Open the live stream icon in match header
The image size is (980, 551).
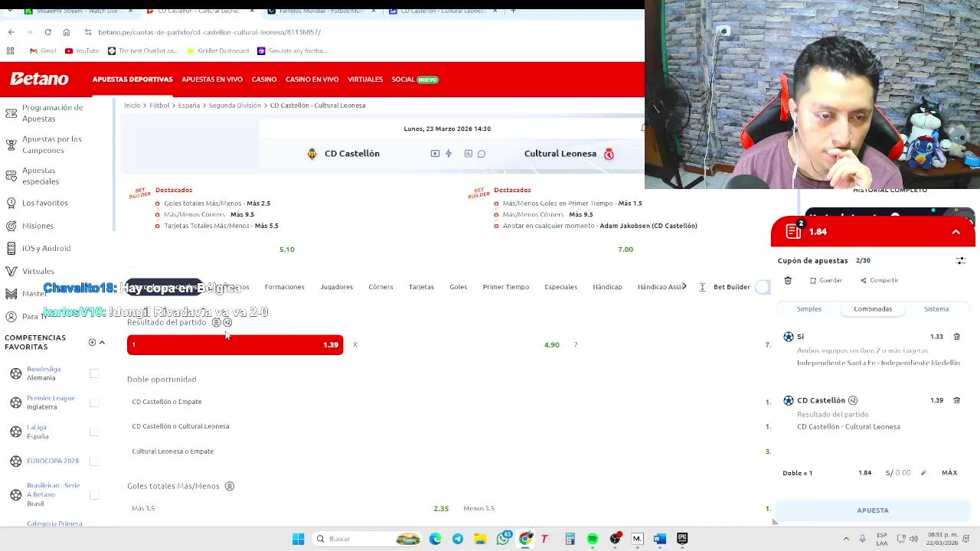point(435,154)
